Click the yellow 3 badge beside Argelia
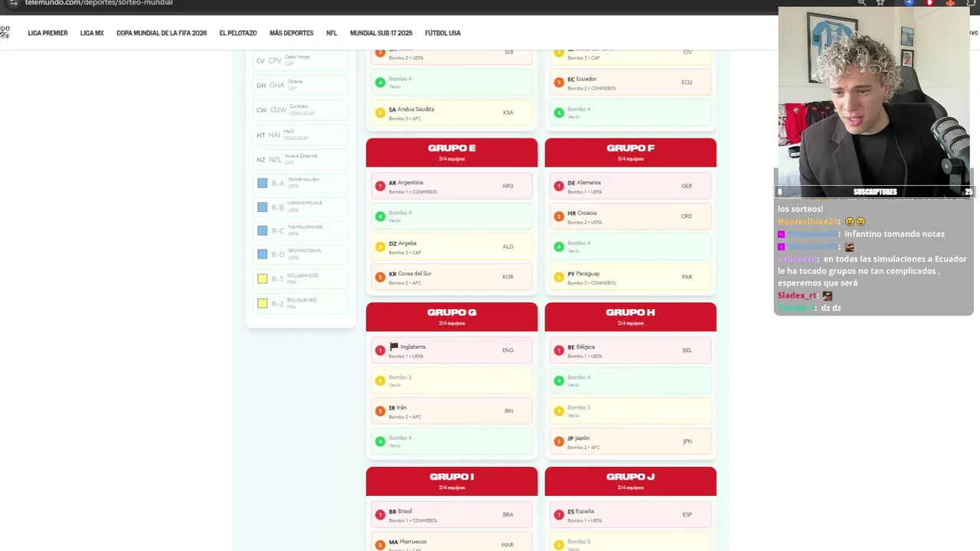This screenshot has height=551, width=980. [380, 247]
